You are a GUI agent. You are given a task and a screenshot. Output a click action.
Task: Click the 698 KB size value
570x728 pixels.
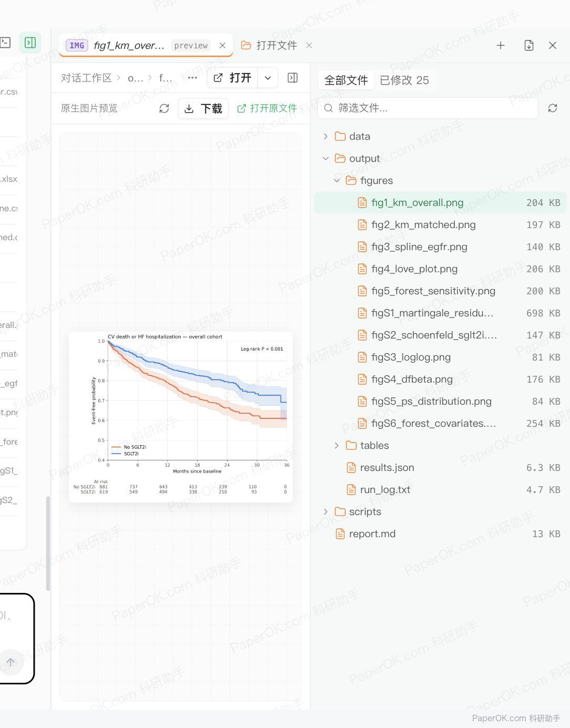(x=543, y=313)
